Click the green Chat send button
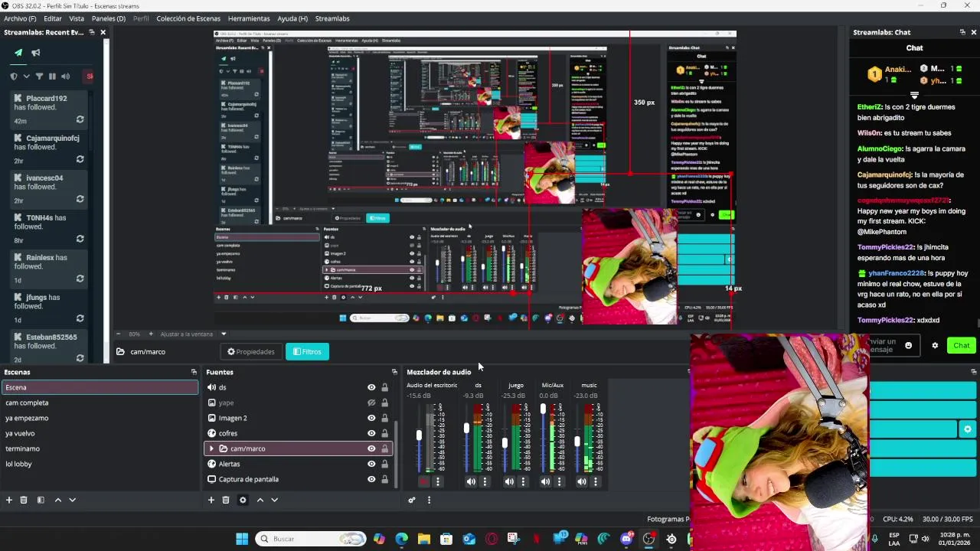This screenshot has height=551, width=980. [961, 345]
